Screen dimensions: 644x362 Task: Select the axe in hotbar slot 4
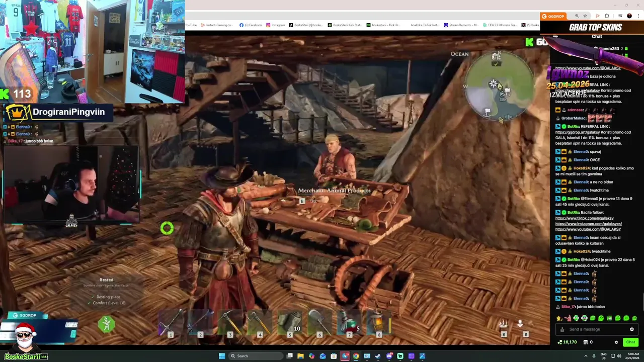pyautogui.click(x=260, y=323)
